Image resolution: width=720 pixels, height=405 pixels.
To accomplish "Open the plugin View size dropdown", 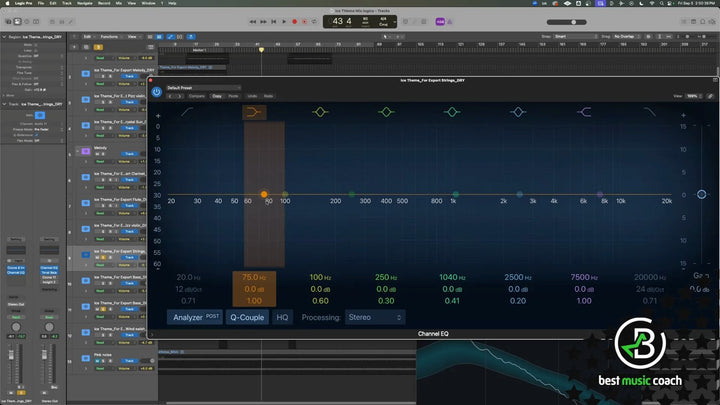I will (694, 96).
